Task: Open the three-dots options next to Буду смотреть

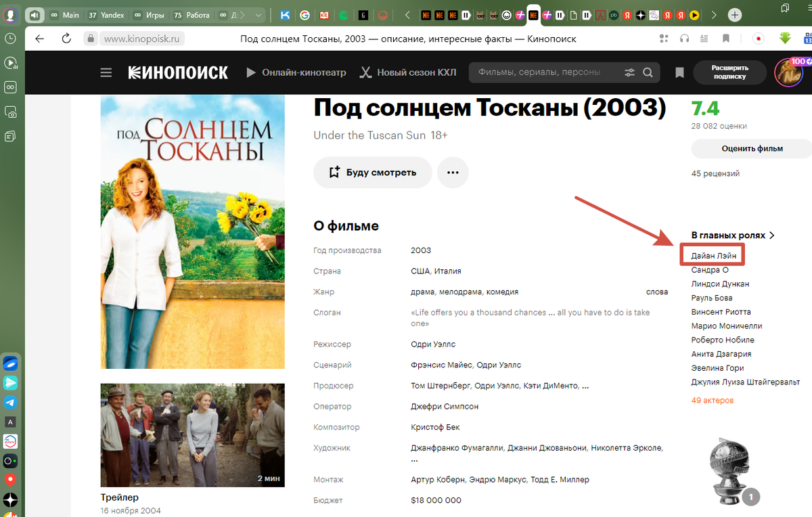Action: tap(453, 173)
